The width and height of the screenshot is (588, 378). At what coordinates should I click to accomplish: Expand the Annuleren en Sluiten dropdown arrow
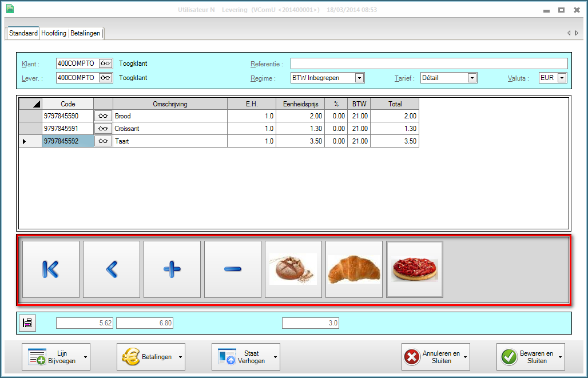pos(466,357)
